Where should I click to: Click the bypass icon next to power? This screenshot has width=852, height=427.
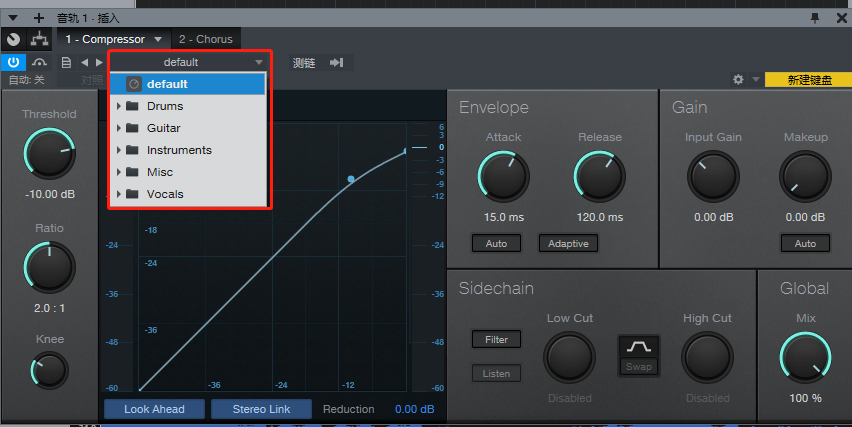tap(39, 62)
